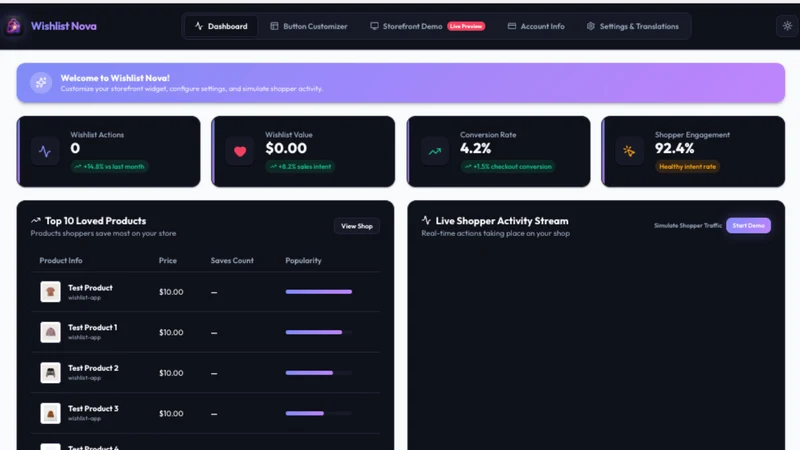The height and width of the screenshot is (450, 800).
Task: Click the popularity bar for Test Product 2
Action: point(319,373)
